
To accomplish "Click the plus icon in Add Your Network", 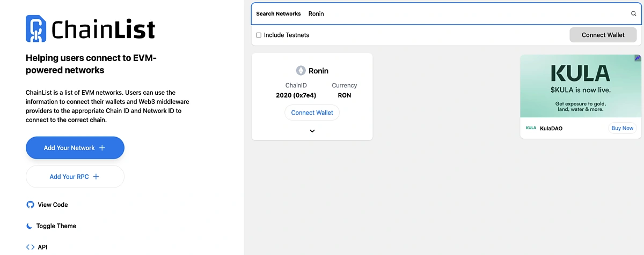I will (102, 148).
